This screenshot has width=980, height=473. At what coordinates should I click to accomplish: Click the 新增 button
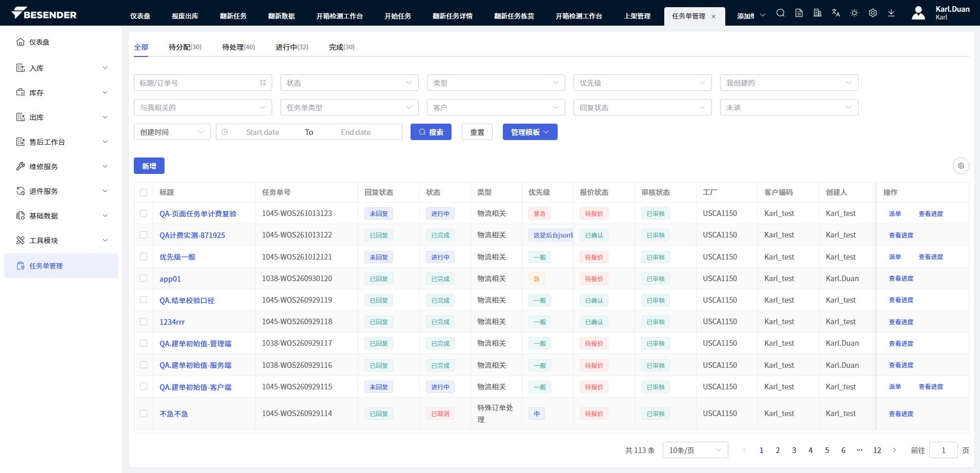pyautogui.click(x=149, y=166)
